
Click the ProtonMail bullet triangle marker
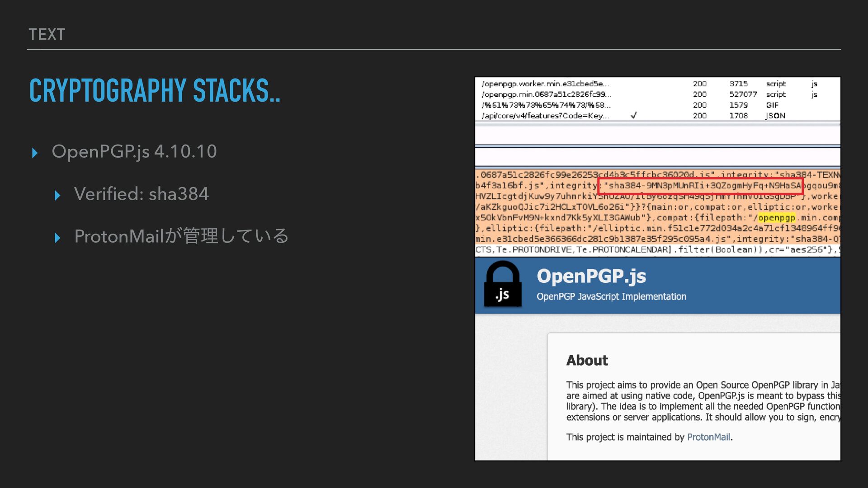pos(57,238)
